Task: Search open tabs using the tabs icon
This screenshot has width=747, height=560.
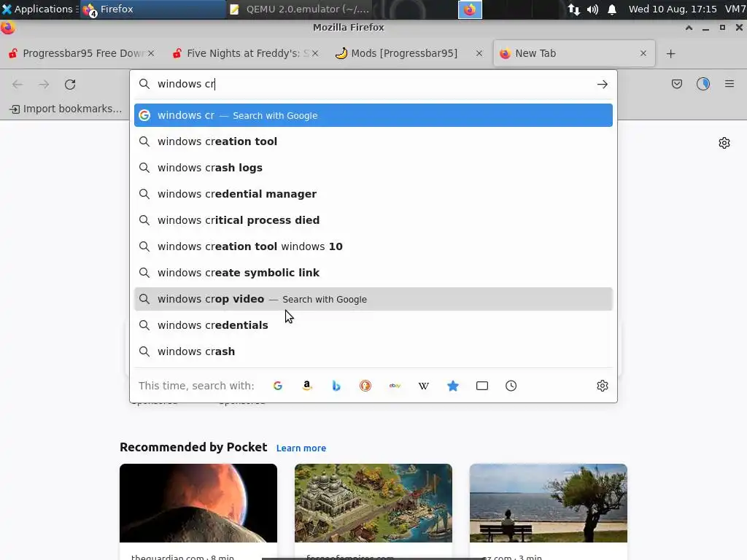Action: tap(482, 386)
